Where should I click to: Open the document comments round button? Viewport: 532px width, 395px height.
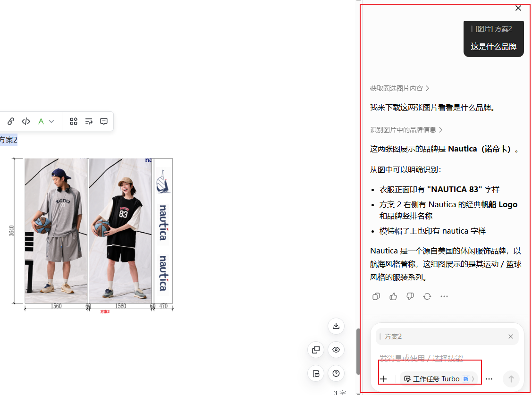click(x=315, y=373)
